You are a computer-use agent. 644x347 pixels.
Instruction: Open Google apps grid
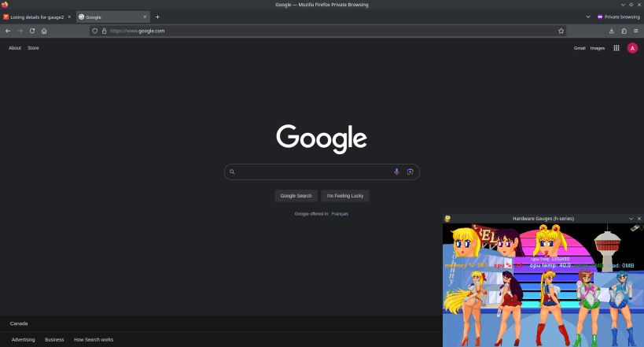coord(616,48)
